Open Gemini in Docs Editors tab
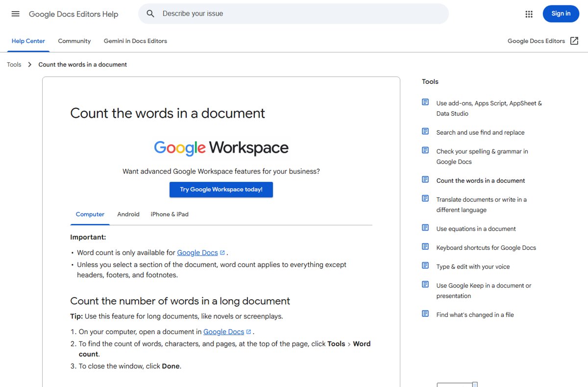 coord(135,41)
